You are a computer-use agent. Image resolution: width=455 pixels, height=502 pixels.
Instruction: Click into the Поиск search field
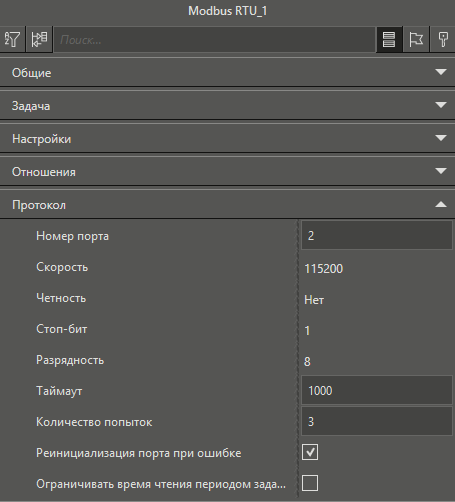215,40
